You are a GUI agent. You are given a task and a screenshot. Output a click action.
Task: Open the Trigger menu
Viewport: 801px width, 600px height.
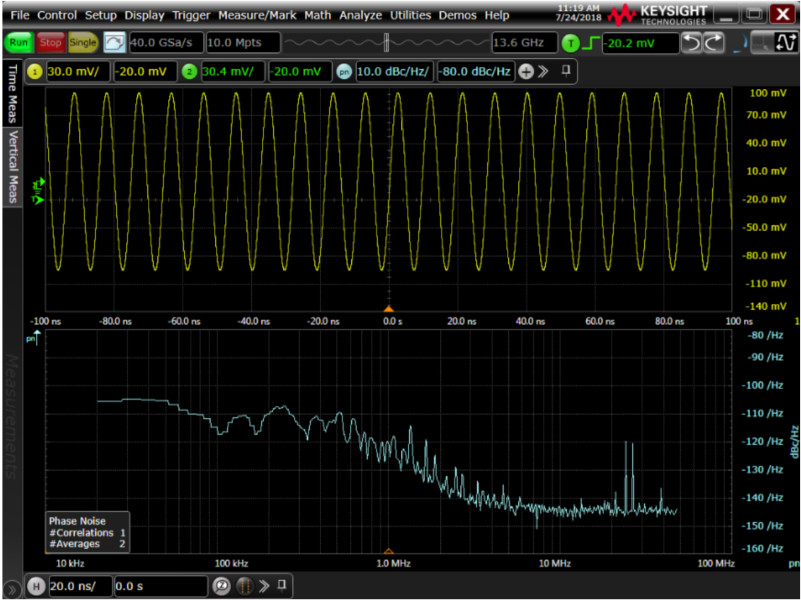pyautogui.click(x=190, y=16)
